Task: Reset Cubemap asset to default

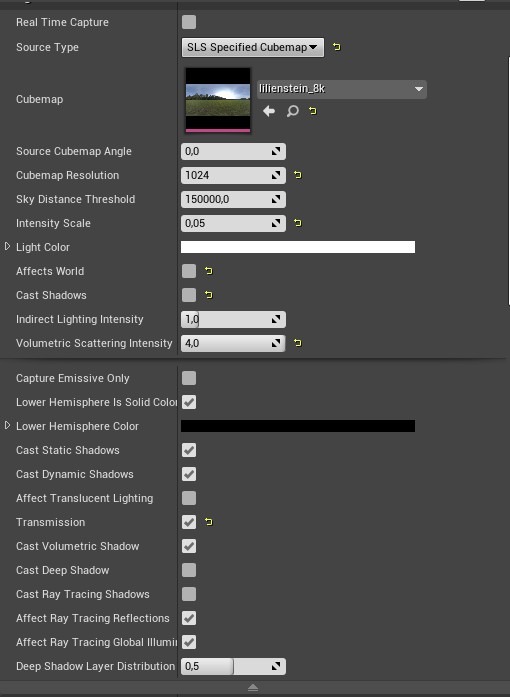Action: click(313, 111)
